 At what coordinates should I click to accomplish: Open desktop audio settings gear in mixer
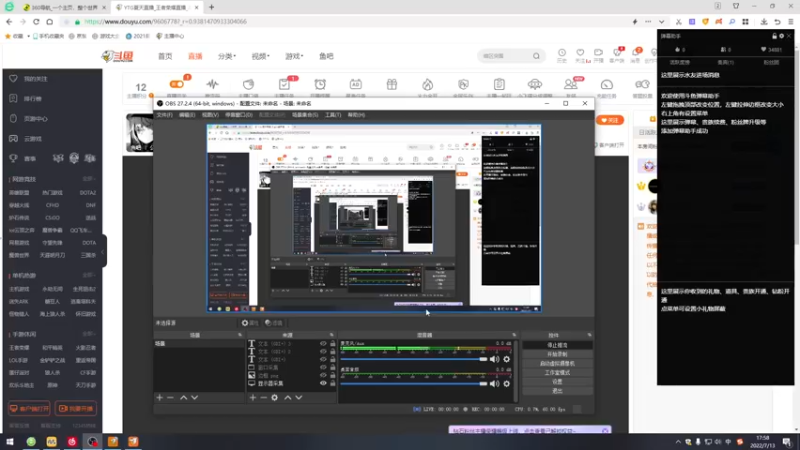[x=507, y=384]
